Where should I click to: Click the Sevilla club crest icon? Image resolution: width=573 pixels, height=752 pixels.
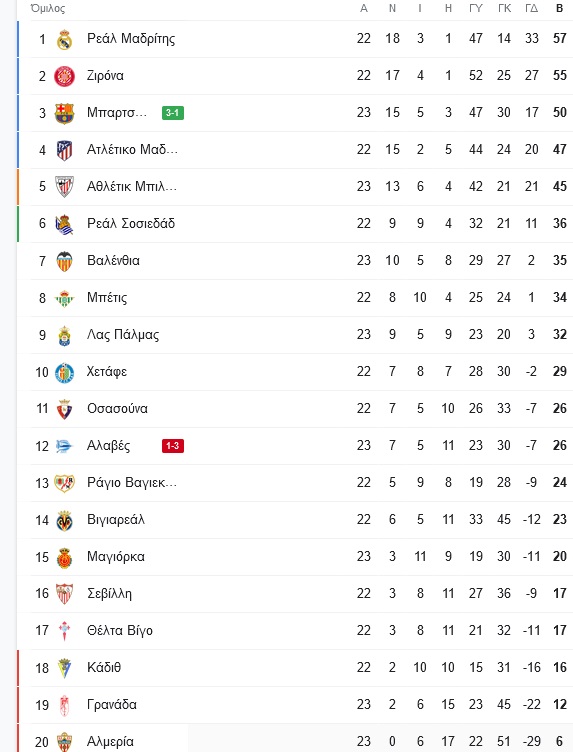pyautogui.click(x=64, y=595)
